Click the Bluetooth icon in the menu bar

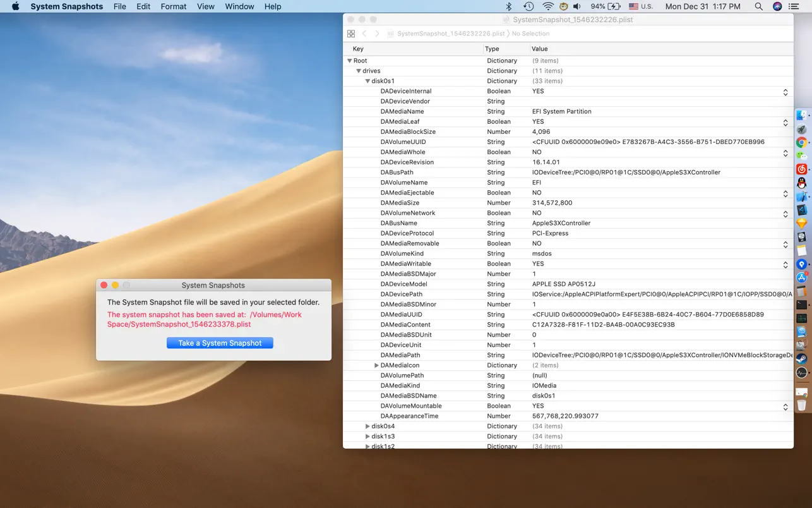[x=508, y=6]
